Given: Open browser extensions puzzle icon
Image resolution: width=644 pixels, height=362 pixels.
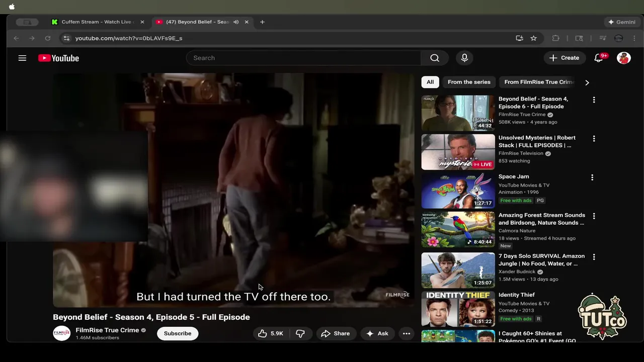Looking at the screenshot, I should (x=555, y=38).
